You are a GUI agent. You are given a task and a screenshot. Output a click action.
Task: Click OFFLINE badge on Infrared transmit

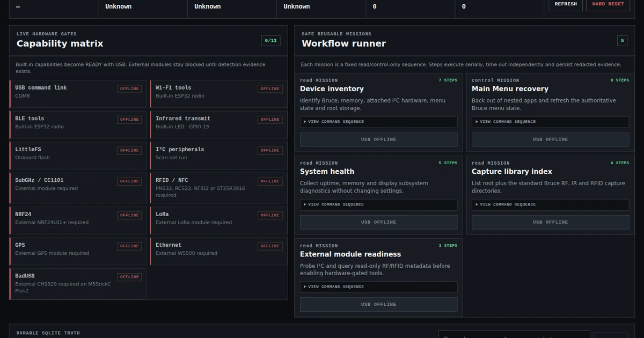pos(270,120)
